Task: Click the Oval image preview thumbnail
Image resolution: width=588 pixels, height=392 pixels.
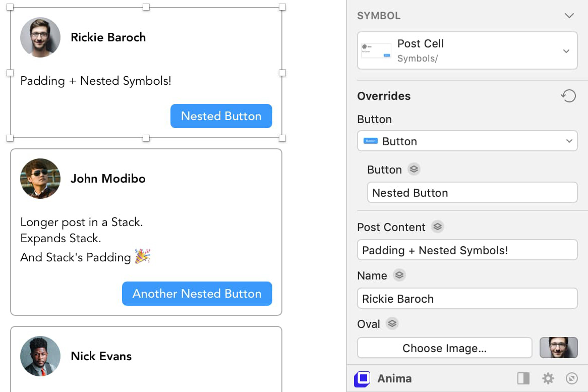Action: click(558, 348)
